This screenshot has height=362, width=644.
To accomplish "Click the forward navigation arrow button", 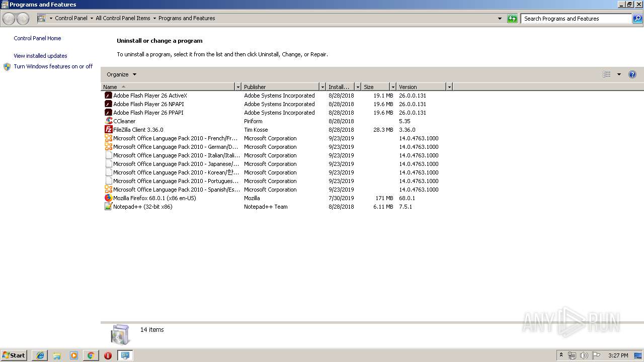I will point(23,19).
